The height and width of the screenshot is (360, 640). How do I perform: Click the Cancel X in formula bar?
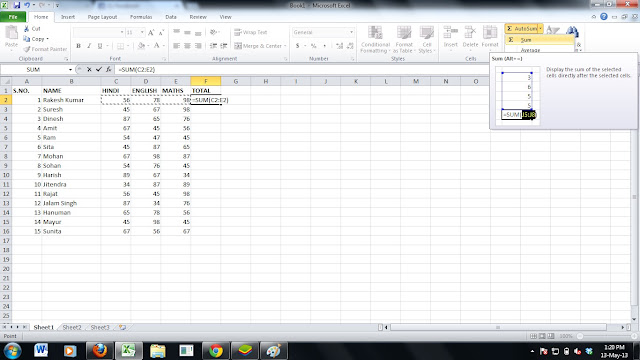coord(89,69)
